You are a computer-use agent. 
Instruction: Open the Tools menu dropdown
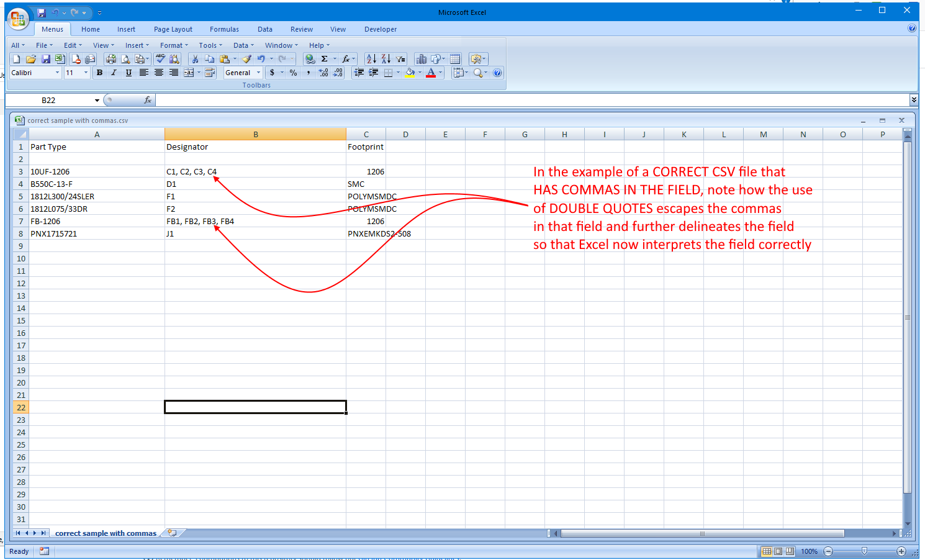coord(210,45)
